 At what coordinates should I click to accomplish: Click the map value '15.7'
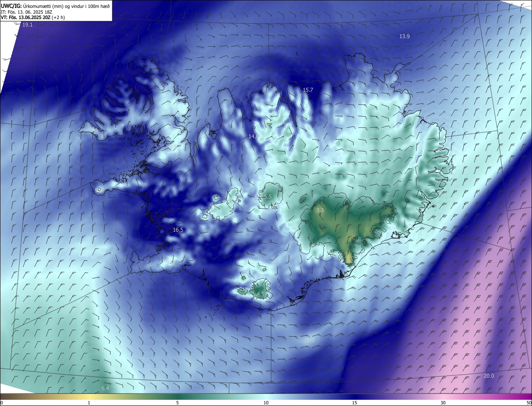point(308,90)
